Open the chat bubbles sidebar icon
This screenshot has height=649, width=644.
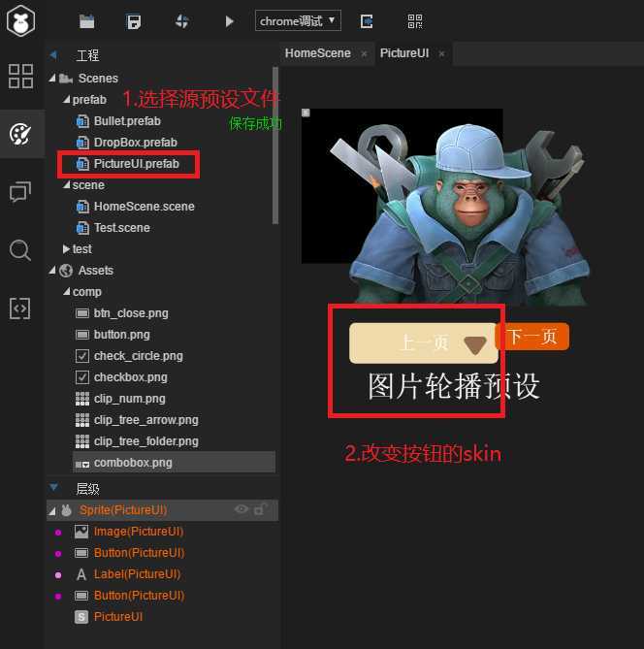(x=20, y=192)
